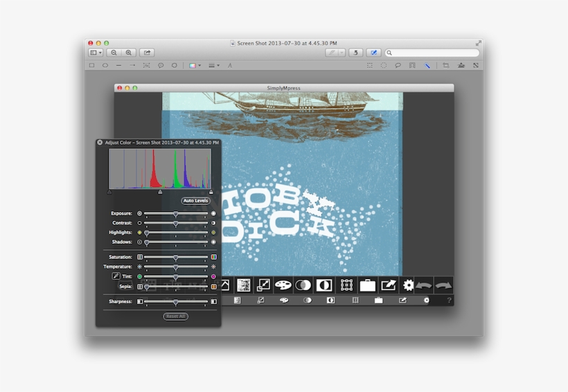Click the Saturation slider handle
Screen dimensions: 568x392
tap(176, 258)
